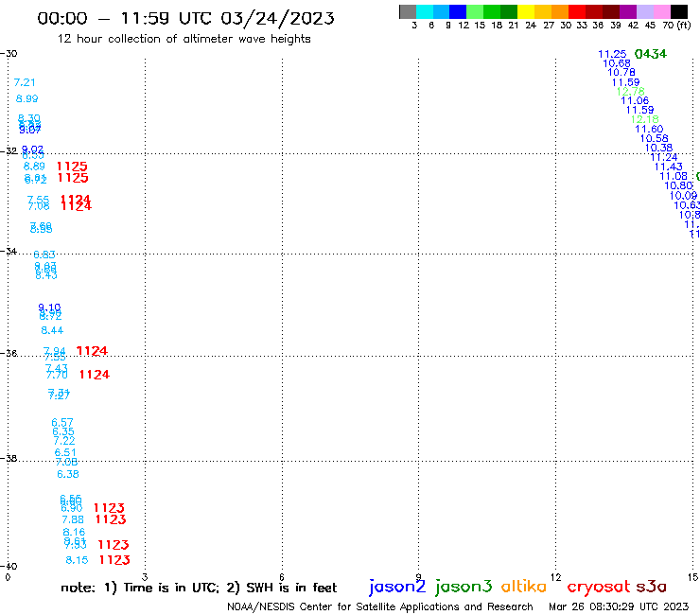Click the wave height value '10.78'
Screen dimensions: 700x615
pyautogui.click(x=621, y=72)
